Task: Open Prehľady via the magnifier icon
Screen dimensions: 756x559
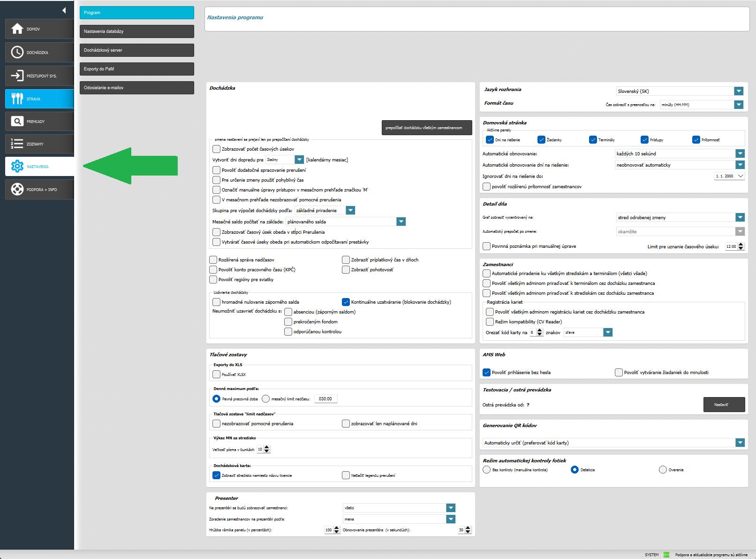Action: coord(17,122)
